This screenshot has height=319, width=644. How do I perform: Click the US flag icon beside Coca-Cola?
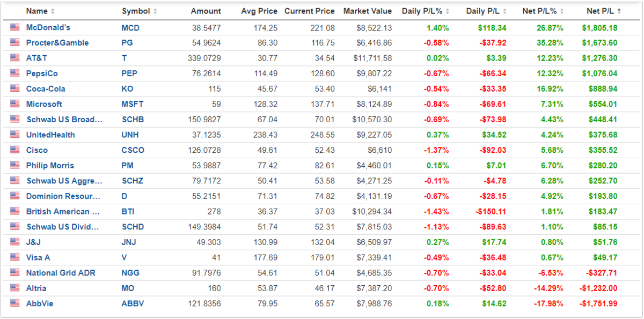click(x=14, y=89)
